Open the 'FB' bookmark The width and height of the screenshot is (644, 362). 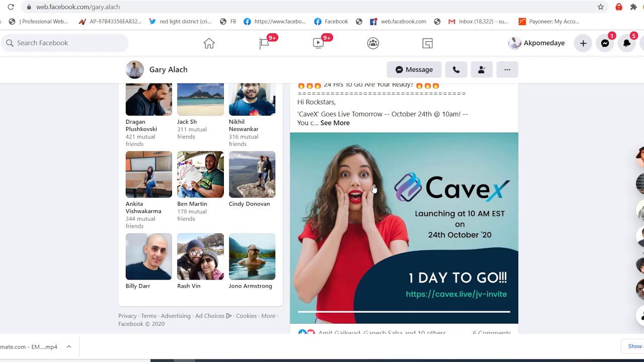click(x=228, y=22)
